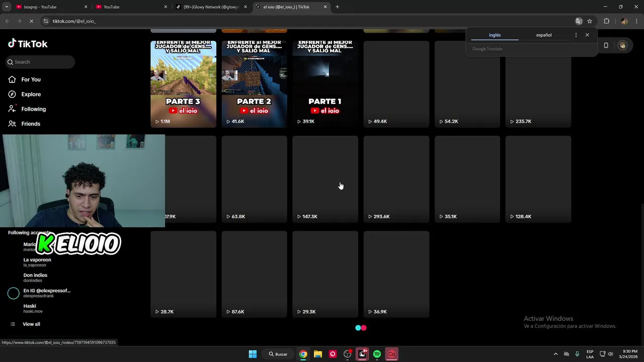Go back to the previous page
The height and width of the screenshot is (362, 644).
tap(7, 21)
